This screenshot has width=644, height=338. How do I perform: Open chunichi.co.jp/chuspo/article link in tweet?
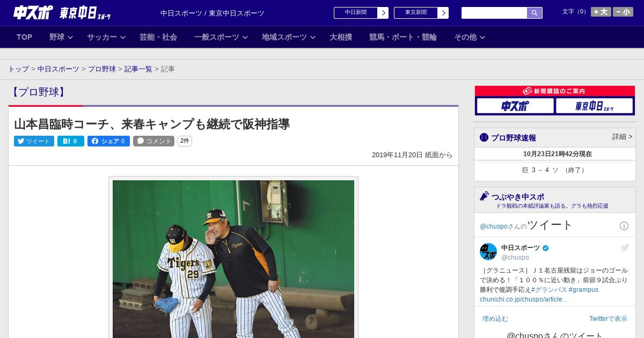pos(524,299)
